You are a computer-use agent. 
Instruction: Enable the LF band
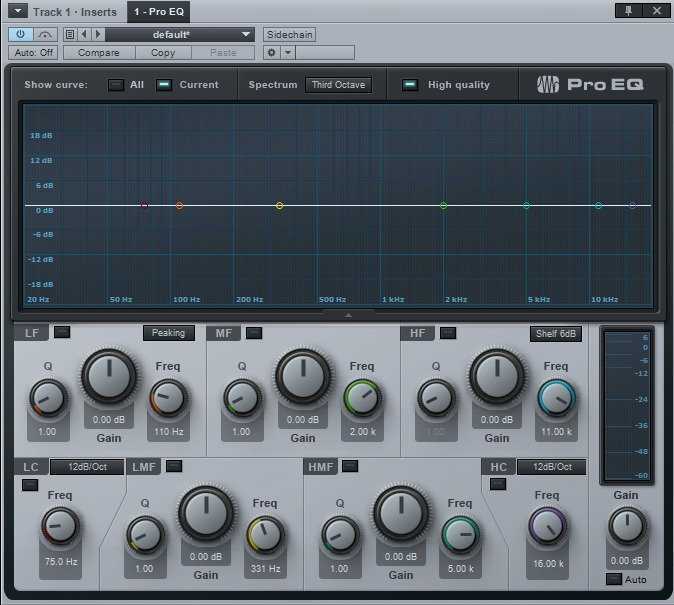click(62, 332)
